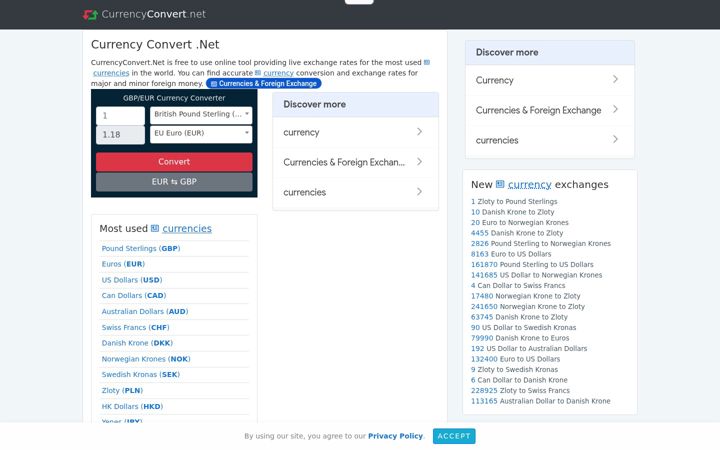Viewport: 720px width, 450px height.
Task: Open Zloty (PLN) in the Most used list
Action: click(x=122, y=391)
